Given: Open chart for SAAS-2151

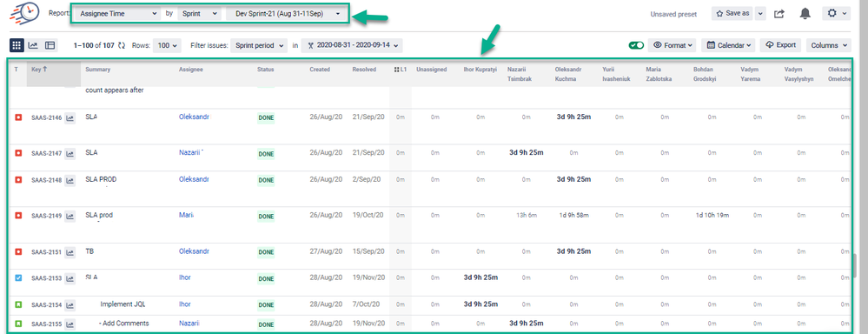Looking at the screenshot, I should 70,252.
